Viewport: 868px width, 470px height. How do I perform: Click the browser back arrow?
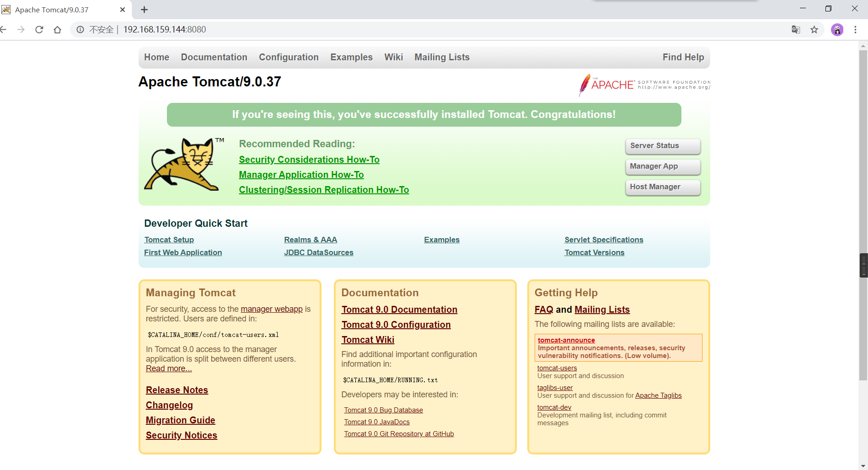pyautogui.click(x=3, y=30)
